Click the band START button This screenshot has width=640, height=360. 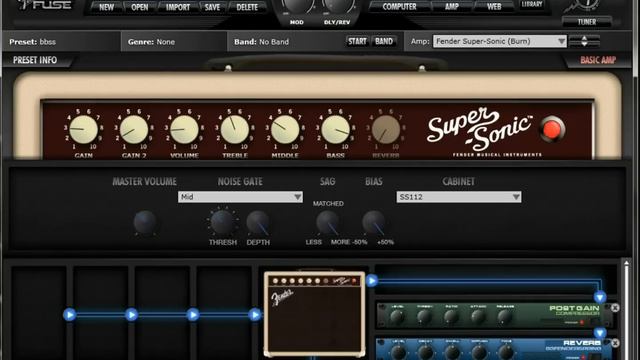(x=357, y=41)
